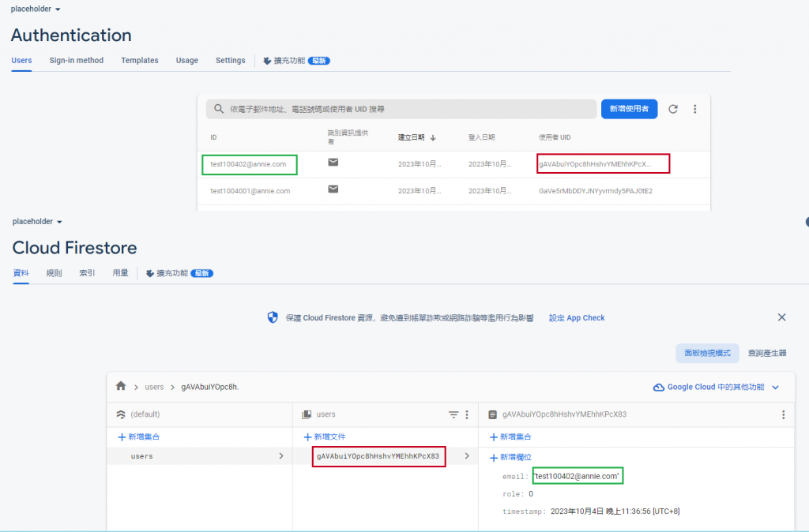The height and width of the screenshot is (532, 809).
Task: Click 新增文件 in users panel
Action: pyautogui.click(x=325, y=437)
